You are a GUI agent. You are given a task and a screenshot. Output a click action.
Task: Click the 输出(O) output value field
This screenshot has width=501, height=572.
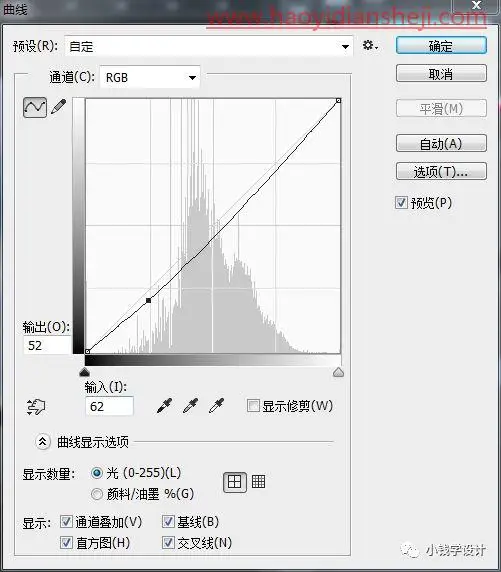47,345
